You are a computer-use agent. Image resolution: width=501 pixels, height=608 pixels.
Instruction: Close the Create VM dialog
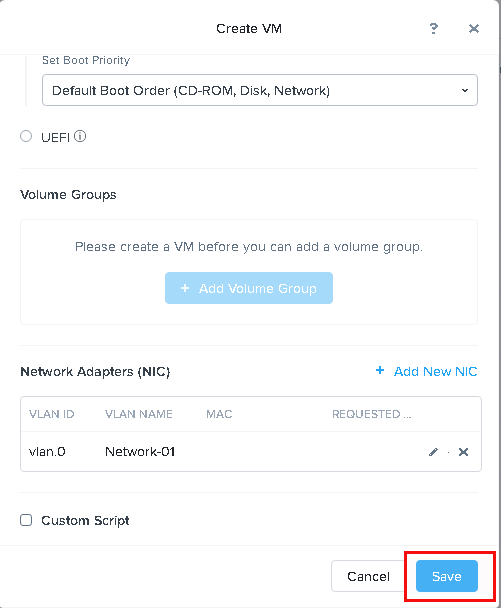[x=473, y=28]
